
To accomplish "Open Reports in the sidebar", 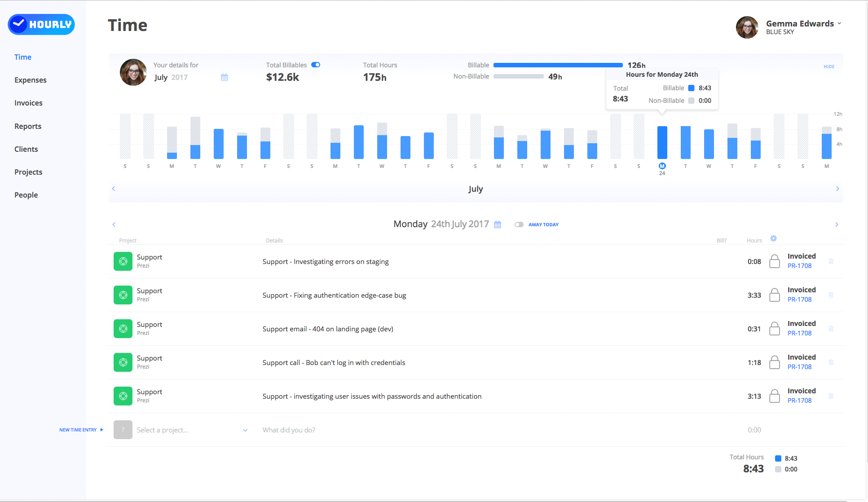I will [x=28, y=126].
